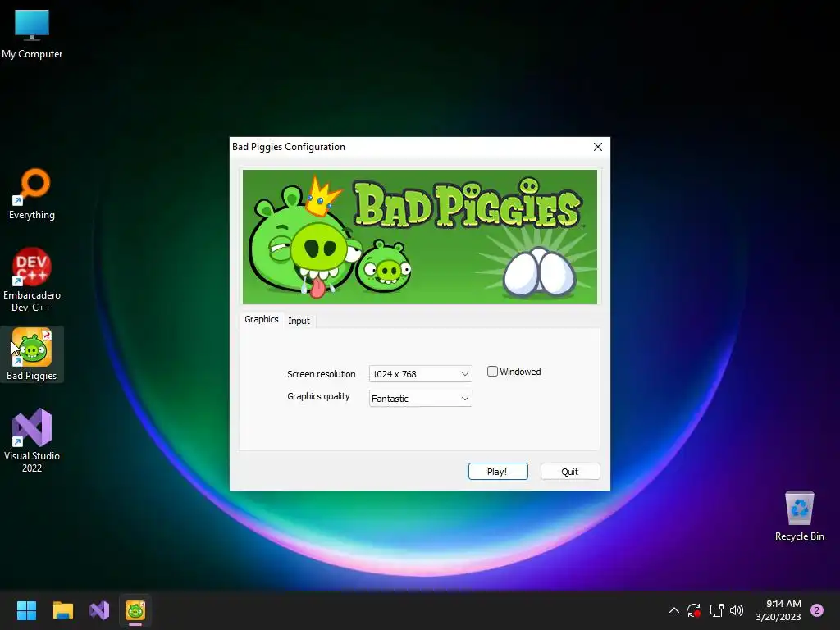
Task: Open volume control tray icon
Action: tap(737, 610)
